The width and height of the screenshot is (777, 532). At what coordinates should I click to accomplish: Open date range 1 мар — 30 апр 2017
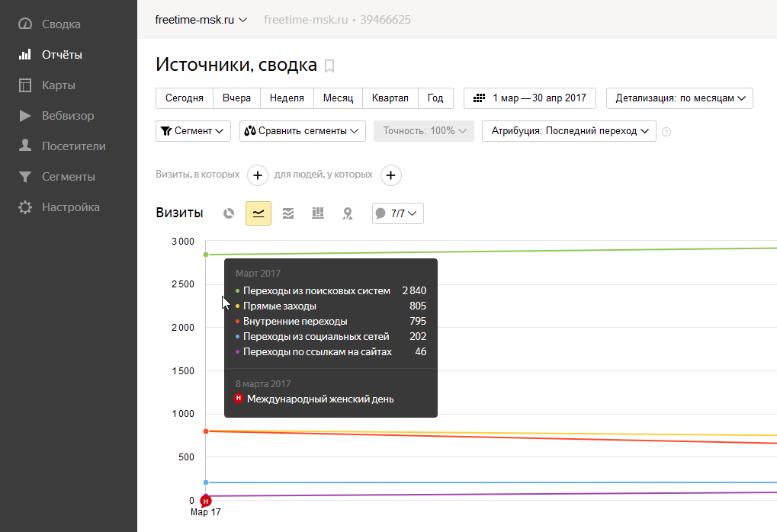coord(530,98)
